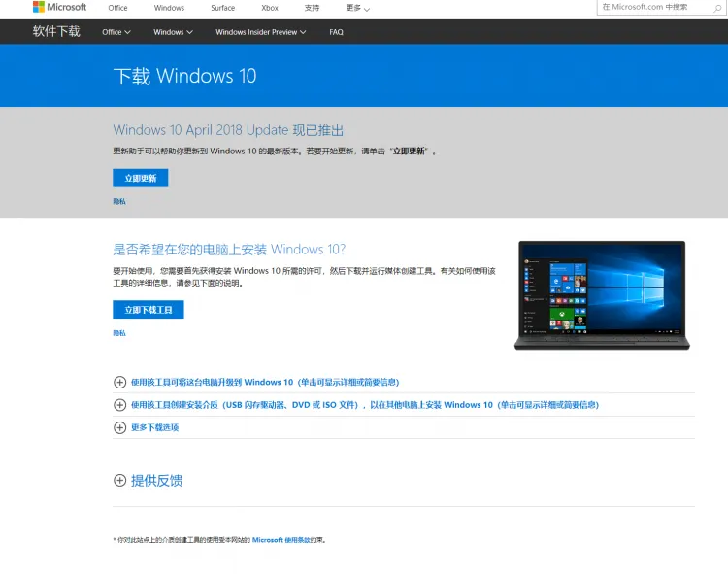The width and height of the screenshot is (728, 574).
Task: Open Xbox in the top navigation
Action: pos(270,8)
